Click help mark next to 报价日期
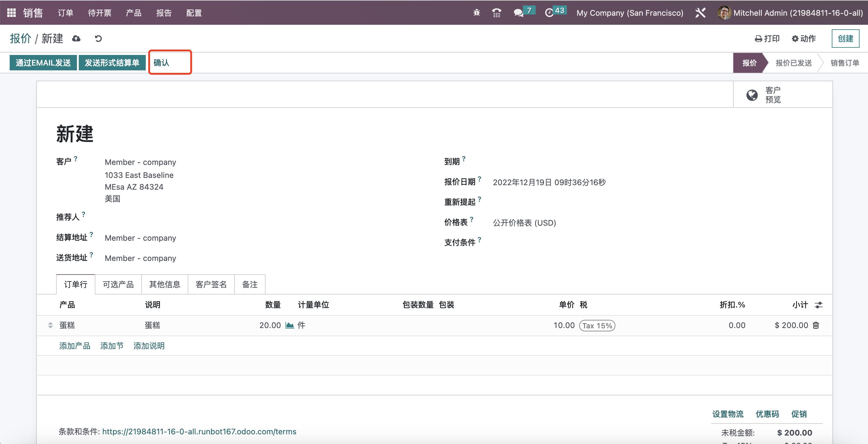Screen dimensions: 868x444 pos(480,179)
